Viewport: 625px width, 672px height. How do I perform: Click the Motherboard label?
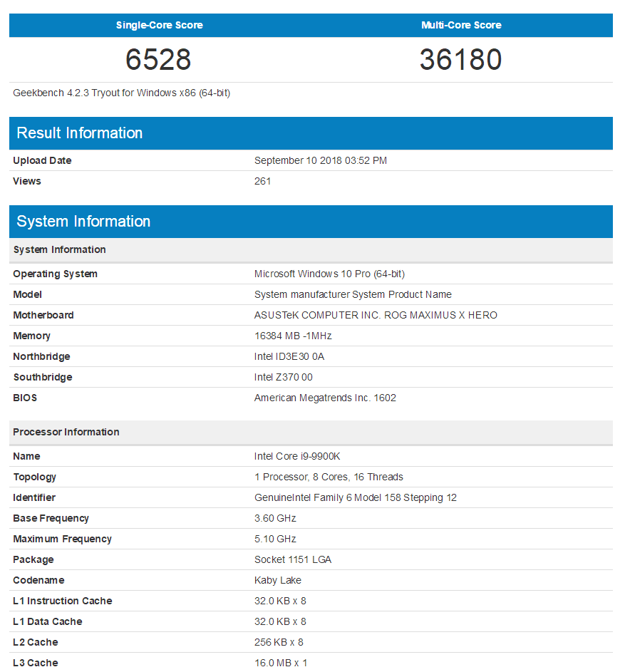click(x=43, y=316)
